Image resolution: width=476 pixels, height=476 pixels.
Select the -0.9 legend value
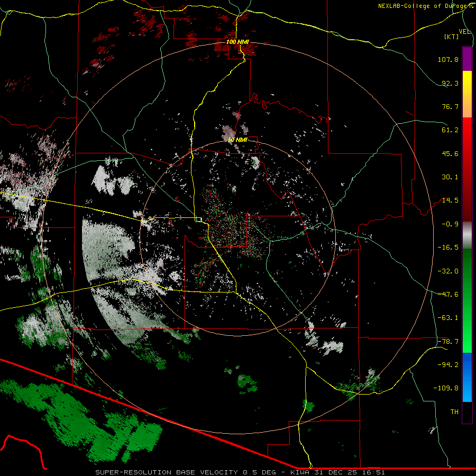450,224
